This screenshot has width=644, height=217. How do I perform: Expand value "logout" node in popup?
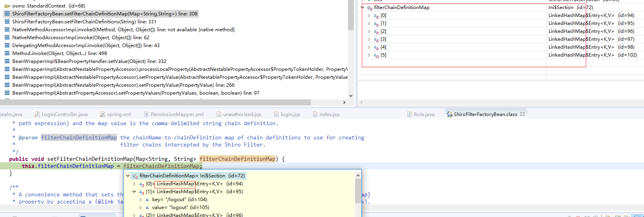click(x=140, y=207)
